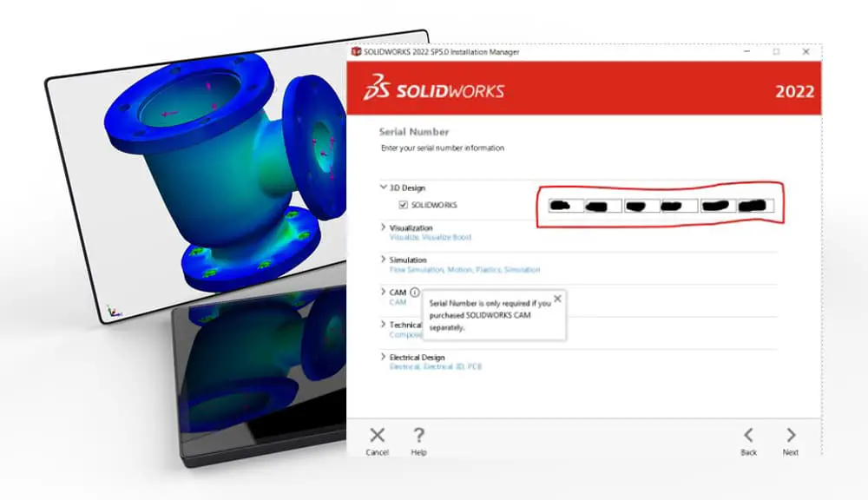Minimize the Installation Manager window
The image size is (868, 500).
(746, 51)
